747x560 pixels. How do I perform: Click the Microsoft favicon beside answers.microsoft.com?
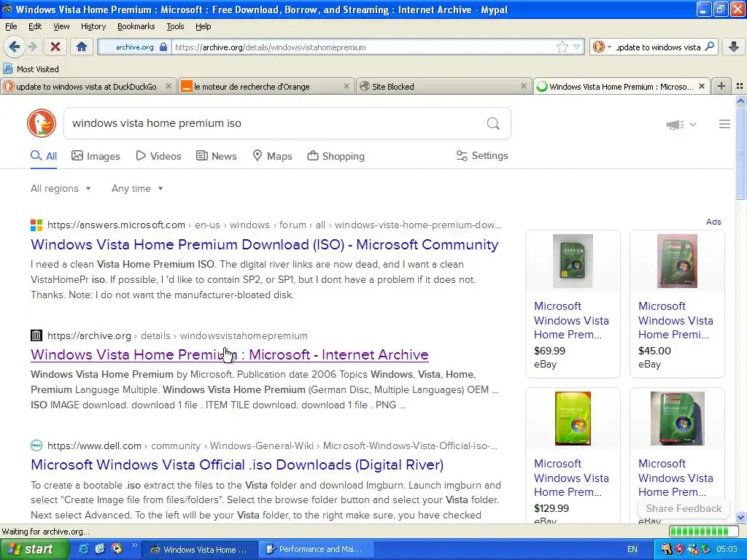(x=36, y=225)
